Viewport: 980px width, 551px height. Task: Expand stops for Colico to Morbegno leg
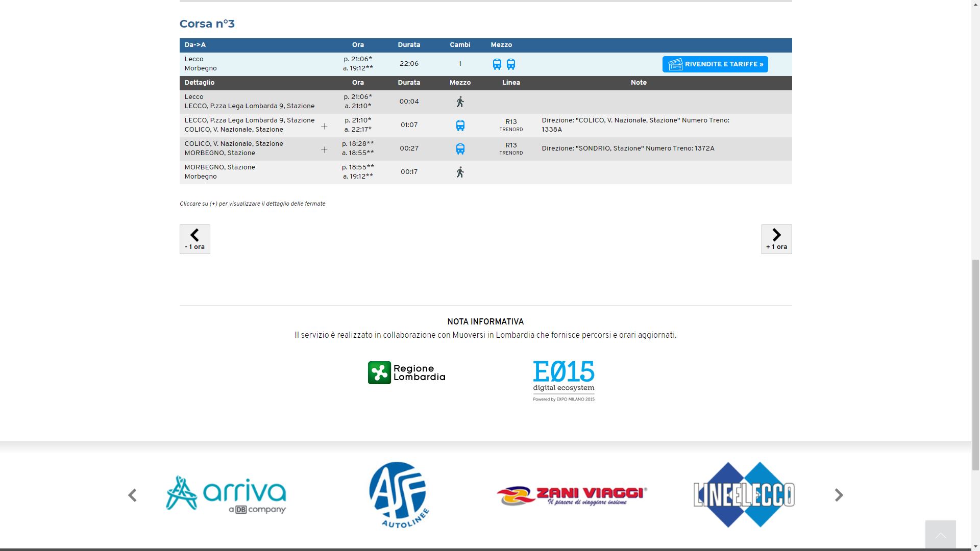[324, 149]
